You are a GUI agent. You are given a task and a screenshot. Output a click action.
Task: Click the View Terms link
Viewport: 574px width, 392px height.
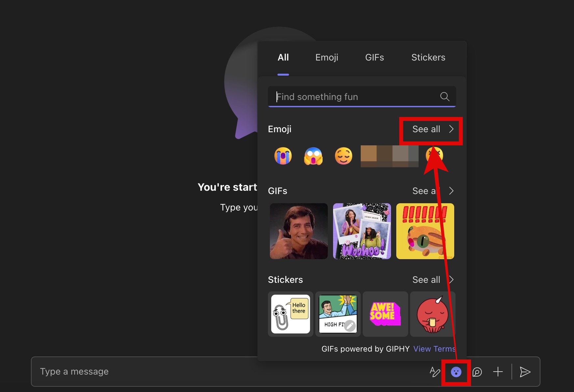pos(434,349)
